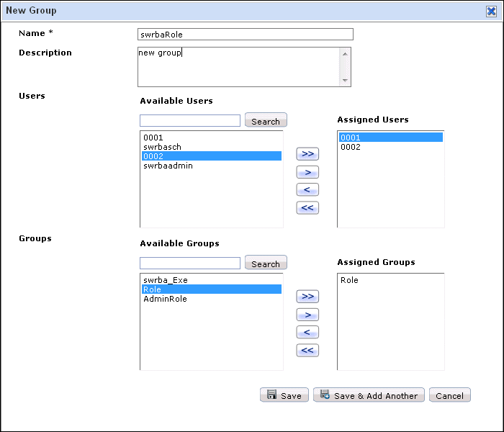Click the remove all groups double-left-arrow button
Screen dimensions: 504x432
pos(307,350)
